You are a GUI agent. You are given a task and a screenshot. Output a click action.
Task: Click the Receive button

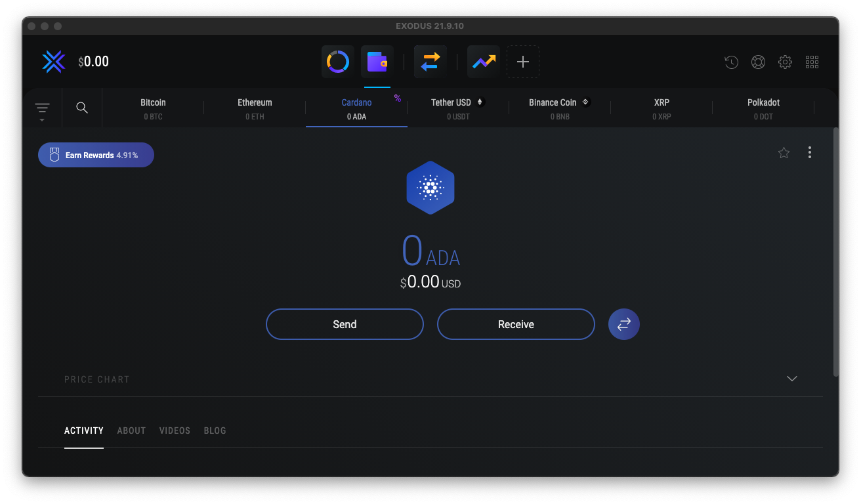pyautogui.click(x=516, y=324)
